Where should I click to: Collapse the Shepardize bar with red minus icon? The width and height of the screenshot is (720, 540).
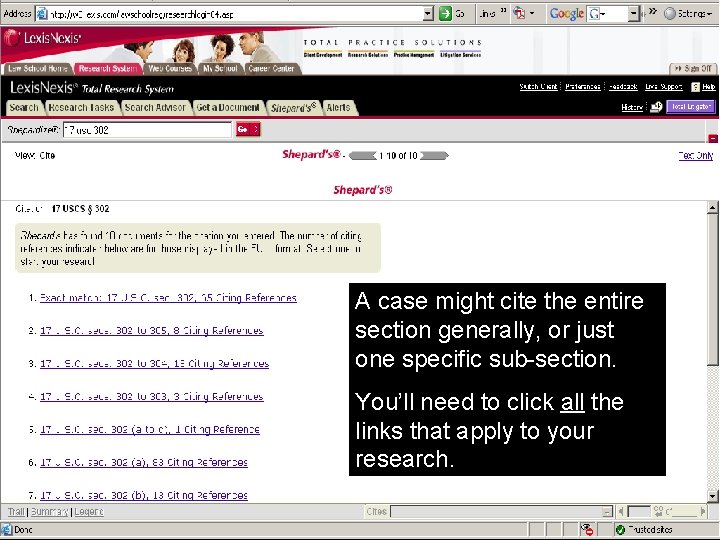[x=713, y=138]
